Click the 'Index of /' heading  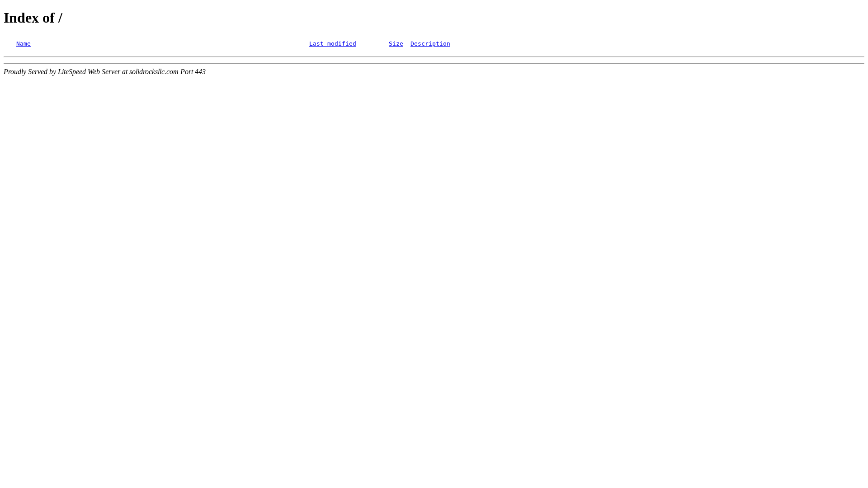coord(33,18)
